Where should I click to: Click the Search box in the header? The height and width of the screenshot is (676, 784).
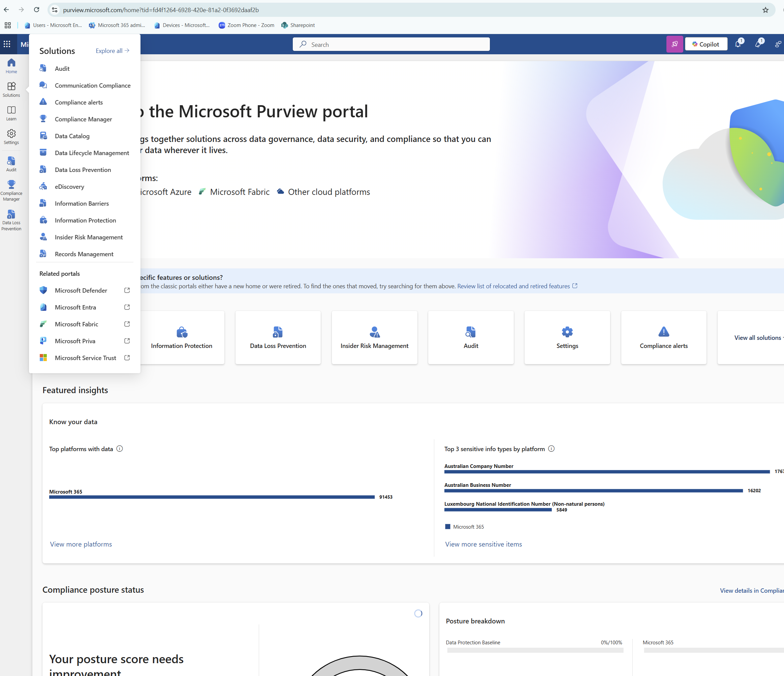(391, 44)
